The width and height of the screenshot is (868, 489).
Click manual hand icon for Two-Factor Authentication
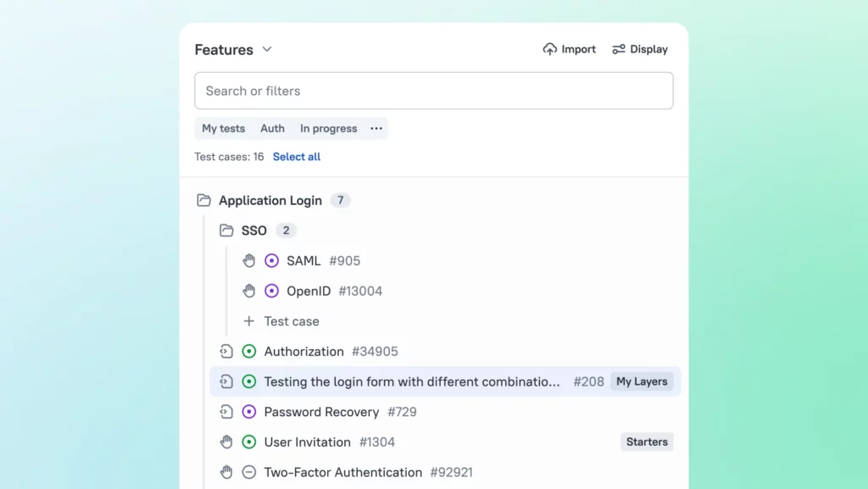point(225,472)
